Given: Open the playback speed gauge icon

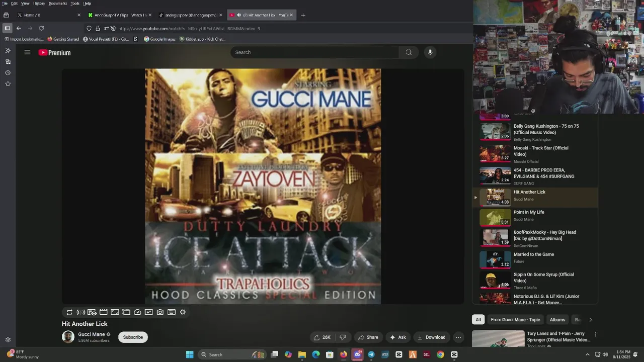Looking at the screenshot, I should (x=137, y=312).
